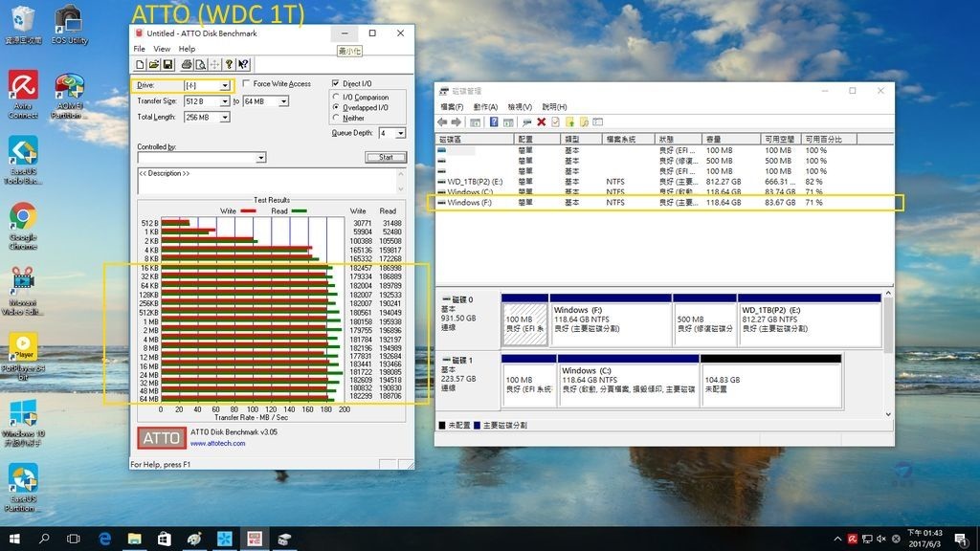Open the Queue Depth dropdown
The height and width of the screenshot is (551, 980).
pyautogui.click(x=399, y=133)
